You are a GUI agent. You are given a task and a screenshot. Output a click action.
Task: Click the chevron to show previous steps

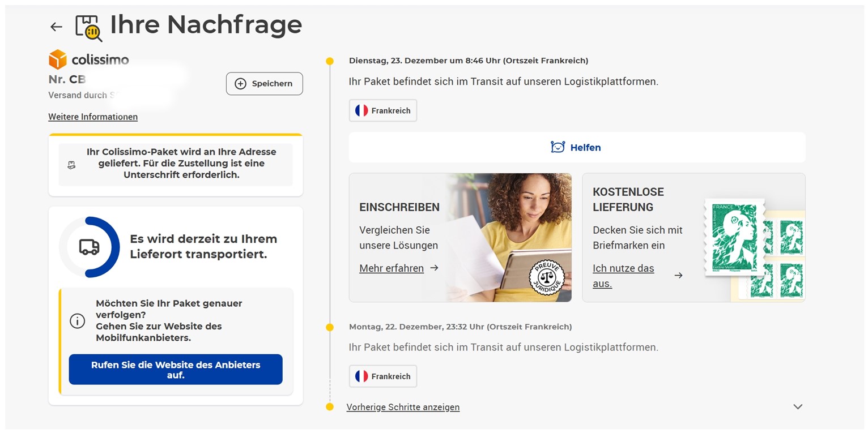(798, 406)
